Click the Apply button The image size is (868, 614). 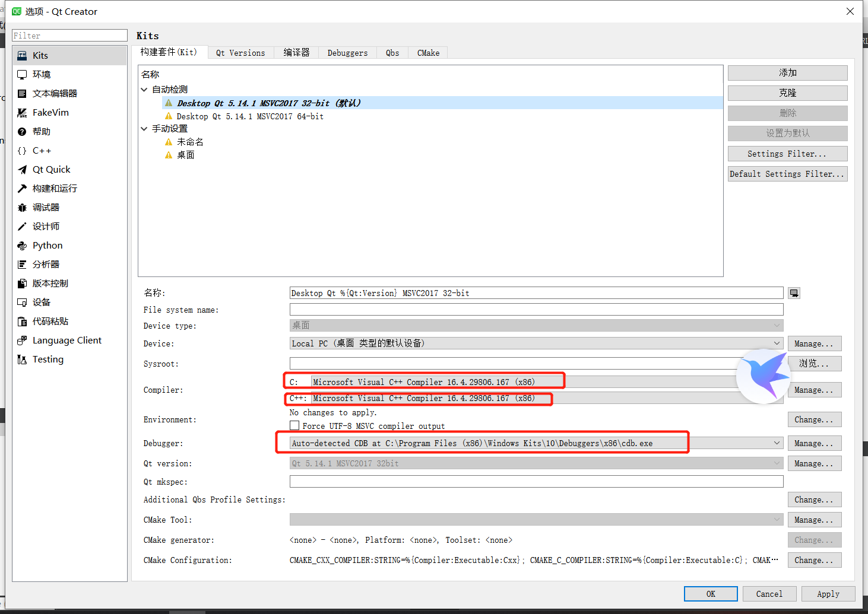pyautogui.click(x=828, y=594)
